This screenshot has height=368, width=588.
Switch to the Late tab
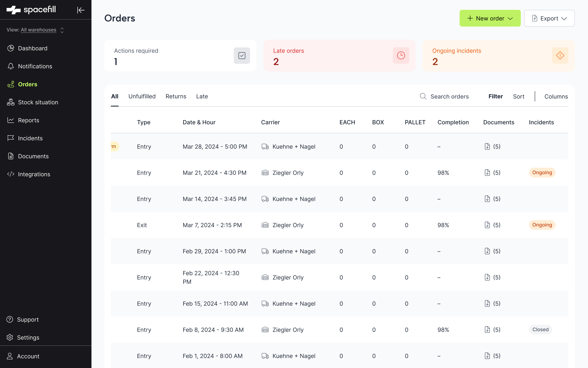tap(202, 96)
